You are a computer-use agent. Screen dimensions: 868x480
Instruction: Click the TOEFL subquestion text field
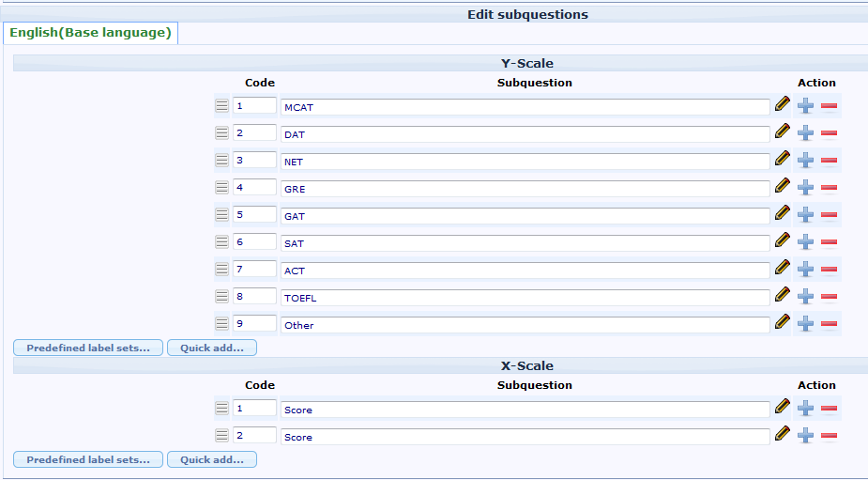525,298
